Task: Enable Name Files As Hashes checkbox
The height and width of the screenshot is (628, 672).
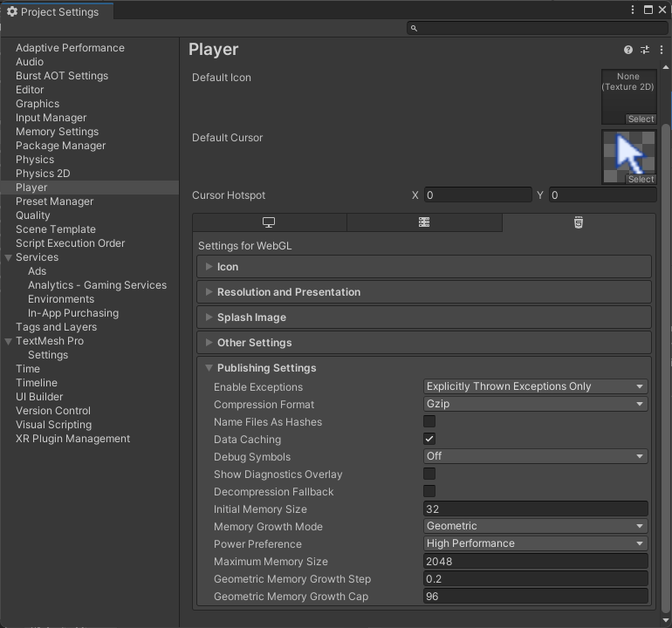Action: [429, 422]
